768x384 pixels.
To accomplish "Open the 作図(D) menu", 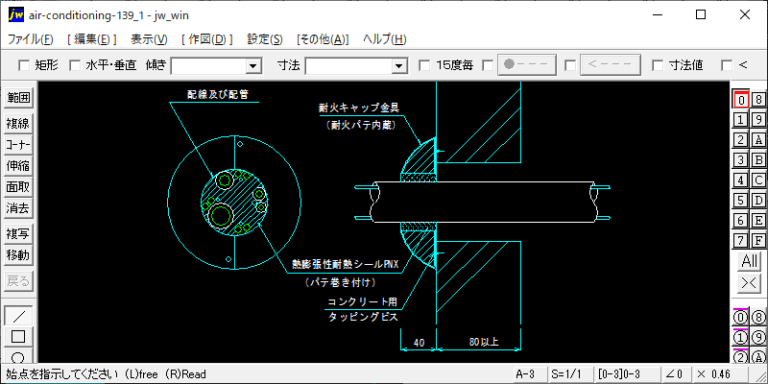I will (x=207, y=40).
